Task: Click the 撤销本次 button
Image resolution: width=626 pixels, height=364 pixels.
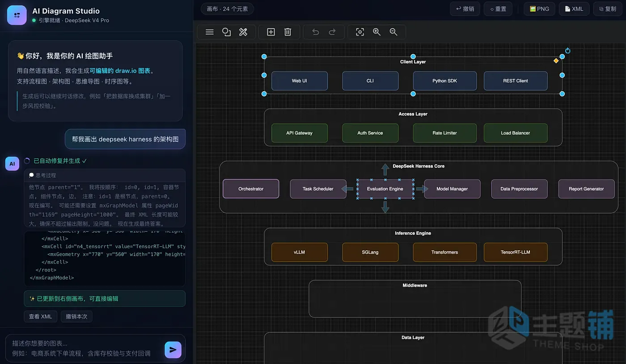Action: (x=76, y=317)
